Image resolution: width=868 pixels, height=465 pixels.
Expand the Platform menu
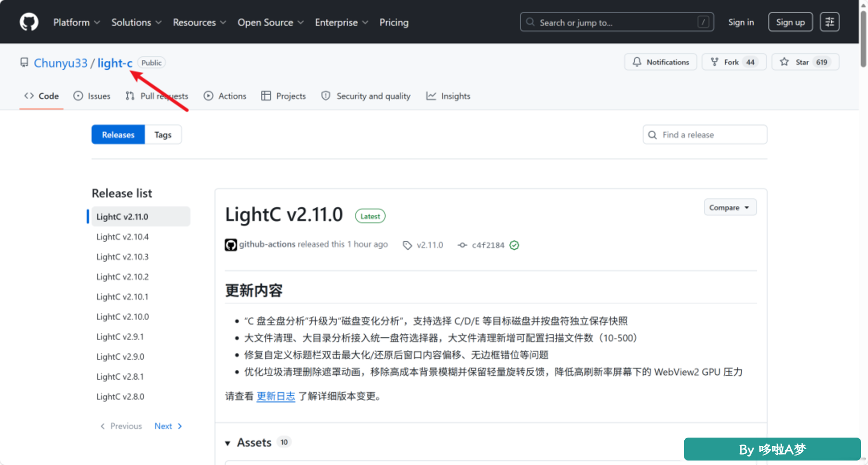[x=77, y=22]
